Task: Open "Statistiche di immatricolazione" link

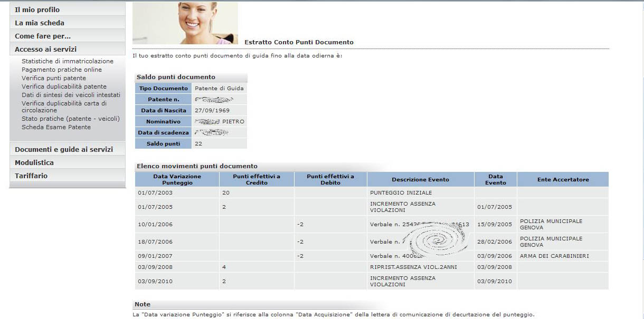Action: pos(68,61)
